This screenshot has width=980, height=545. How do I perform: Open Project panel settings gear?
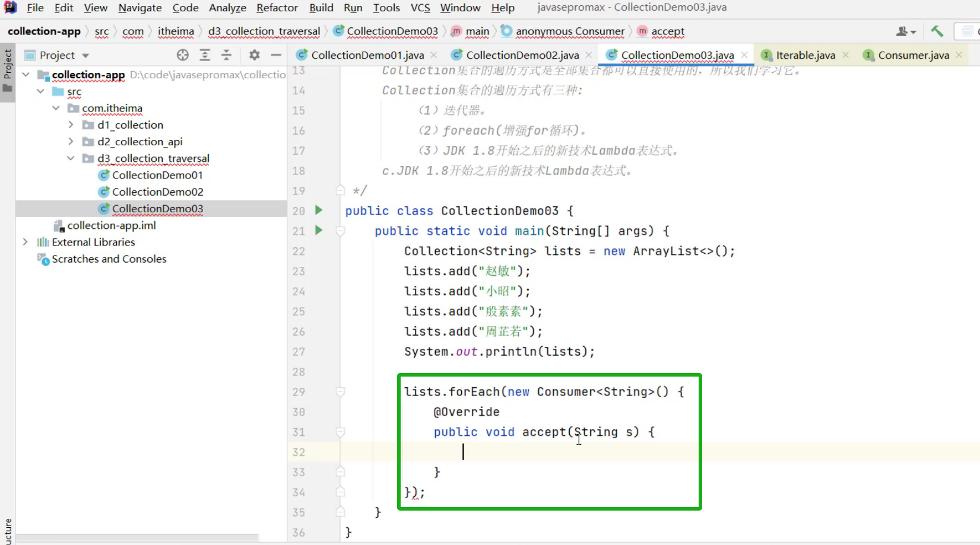255,55
